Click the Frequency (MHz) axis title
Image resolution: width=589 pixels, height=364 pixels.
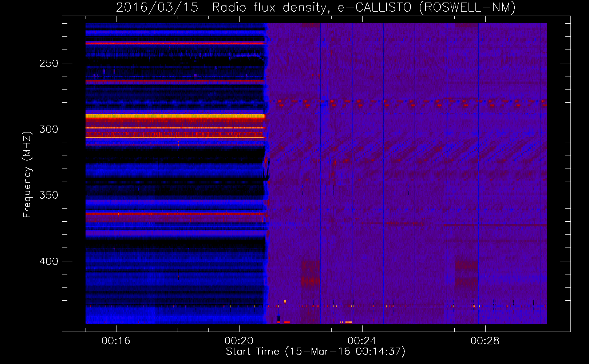click(x=27, y=174)
